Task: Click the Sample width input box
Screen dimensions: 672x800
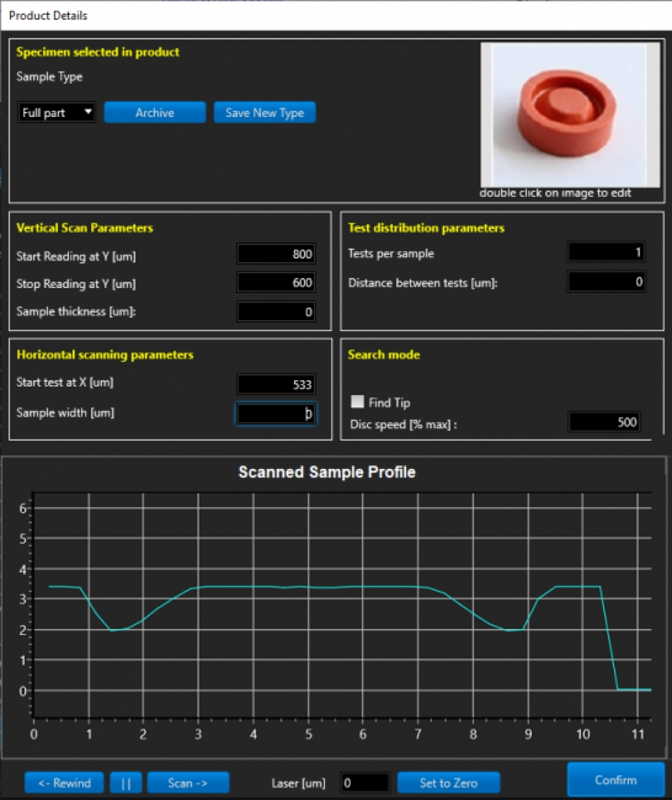Action: point(276,413)
